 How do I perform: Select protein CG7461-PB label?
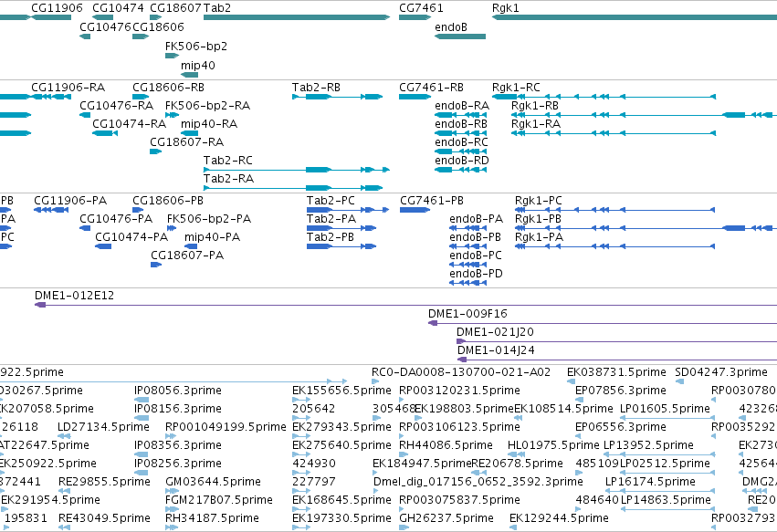click(432, 201)
